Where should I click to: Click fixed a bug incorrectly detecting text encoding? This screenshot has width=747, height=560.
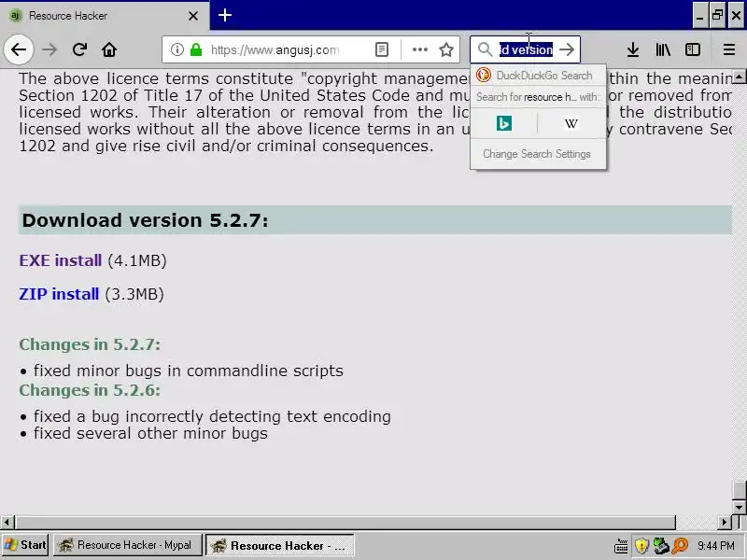213,416
